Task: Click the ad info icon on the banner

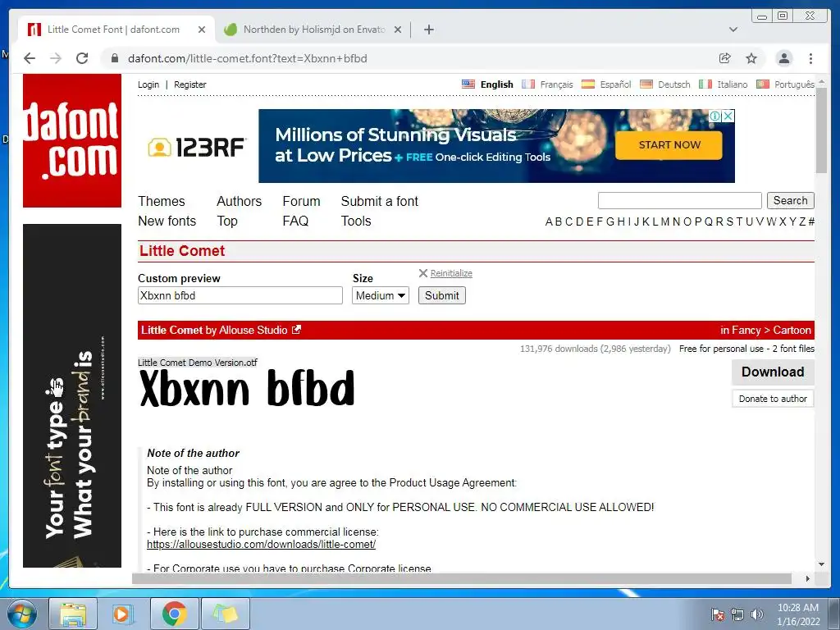Action: (715, 116)
